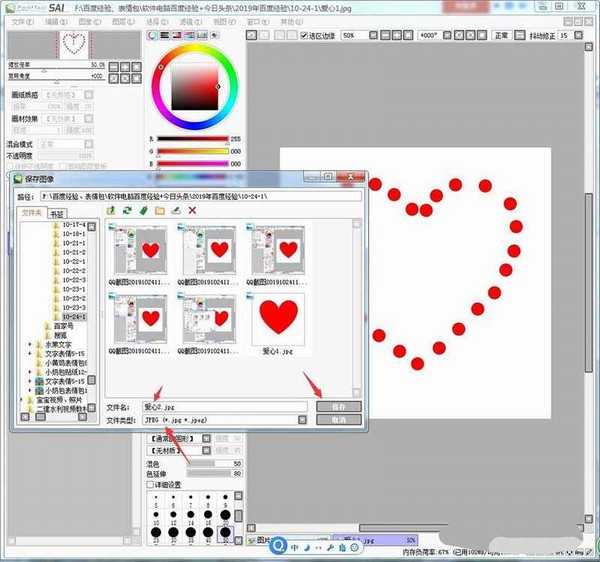The width and height of the screenshot is (600, 562).
Task: Expand the 宝宝视频、照片 folder node
Action: pyautogui.click(x=23, y=399)
